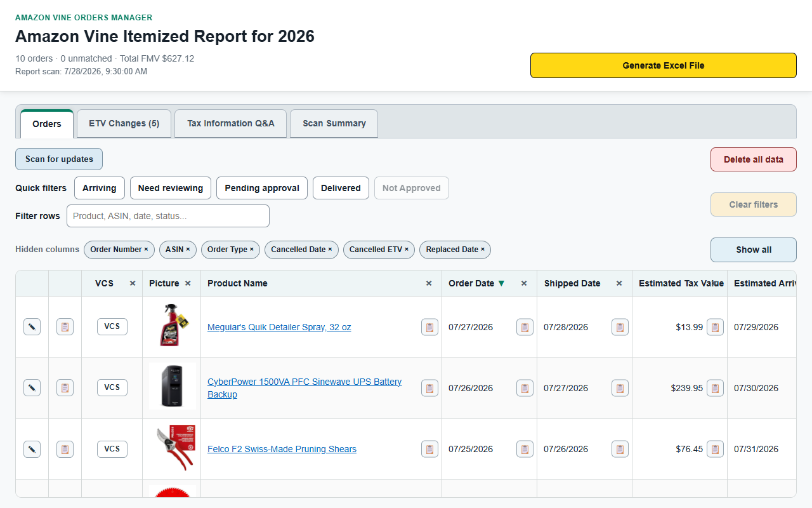Image resolution: width=812 pixels, height=508 pixels.
Task: Copy the entire CyberPower row via clipboard icon beside the pencil
Action: [65, 387]
